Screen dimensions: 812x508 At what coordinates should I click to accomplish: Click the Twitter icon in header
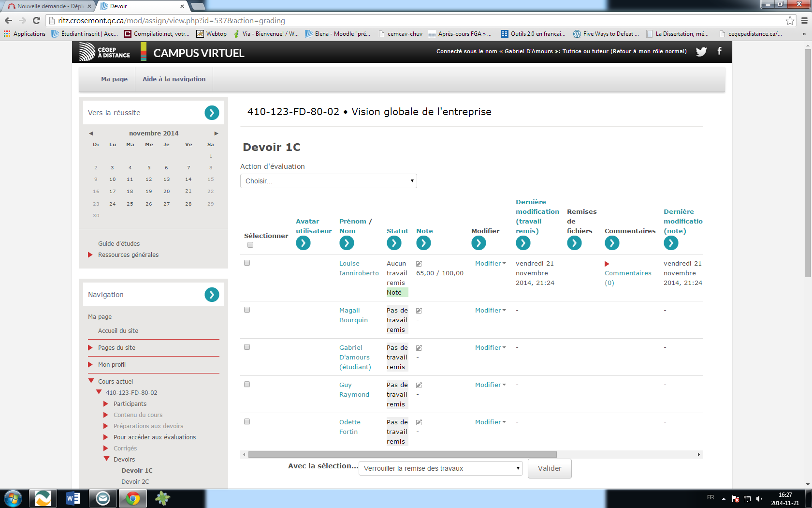pyautogui.click(x=701, y=51)
